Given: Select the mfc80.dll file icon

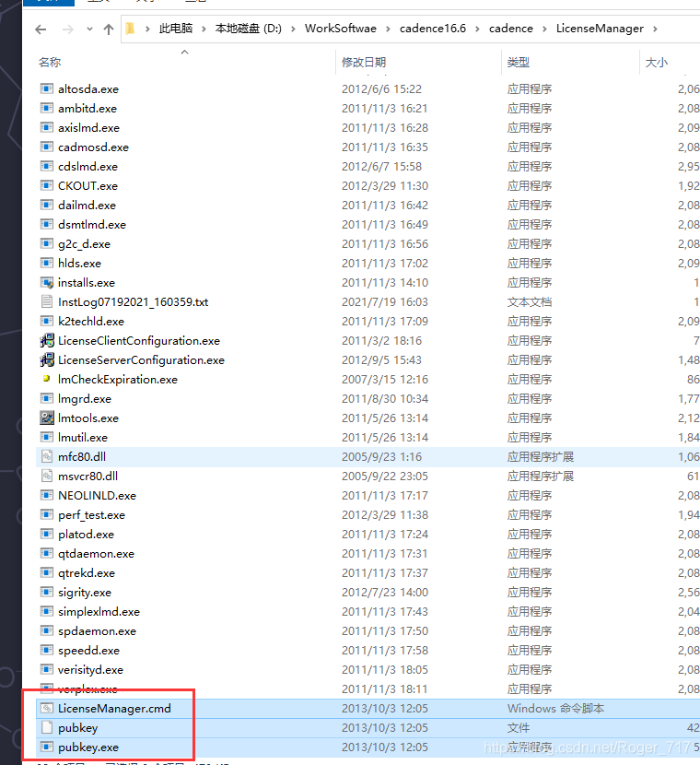Looking at the screenshot, I should [x=47, y=457].
